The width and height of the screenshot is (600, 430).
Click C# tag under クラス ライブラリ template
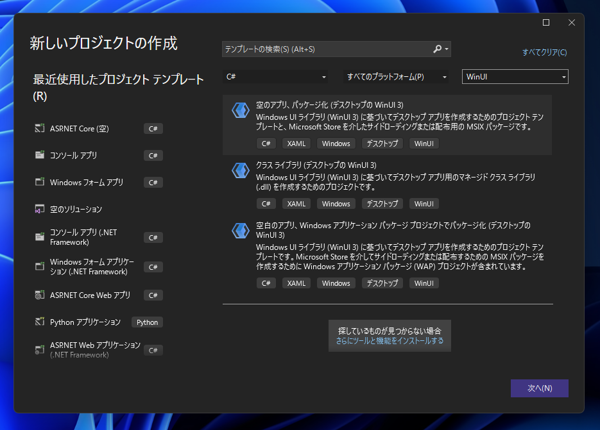[x=266, y=204]
